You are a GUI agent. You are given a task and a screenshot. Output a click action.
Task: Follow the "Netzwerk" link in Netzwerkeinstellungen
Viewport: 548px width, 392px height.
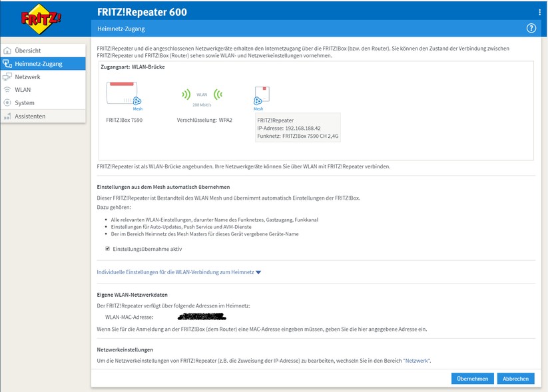pyautogui.click(x=417, y=360)
